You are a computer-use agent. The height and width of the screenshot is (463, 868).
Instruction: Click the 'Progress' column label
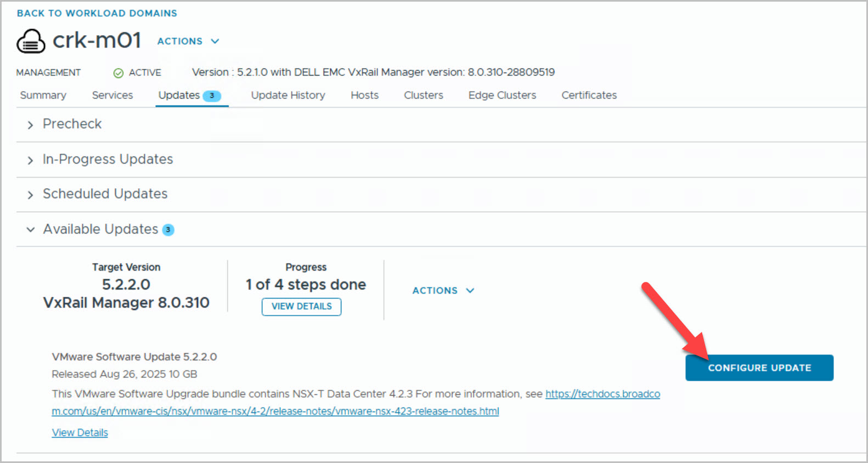pos(306,267)
